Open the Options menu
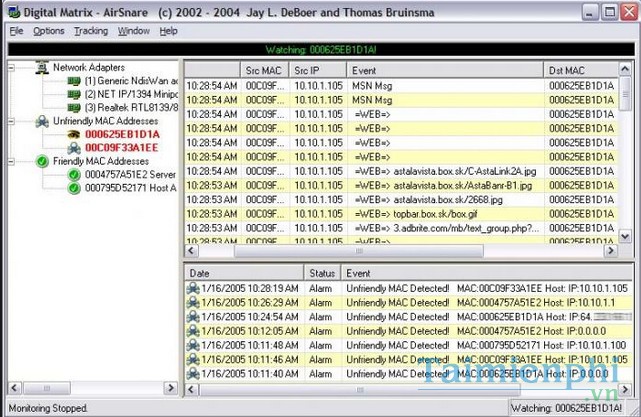Viewport: 641px width, 417px height. coord(48,31)
